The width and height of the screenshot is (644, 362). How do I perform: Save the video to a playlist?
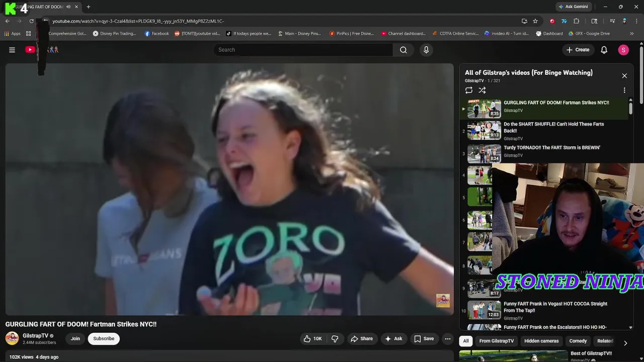point(424,339)
